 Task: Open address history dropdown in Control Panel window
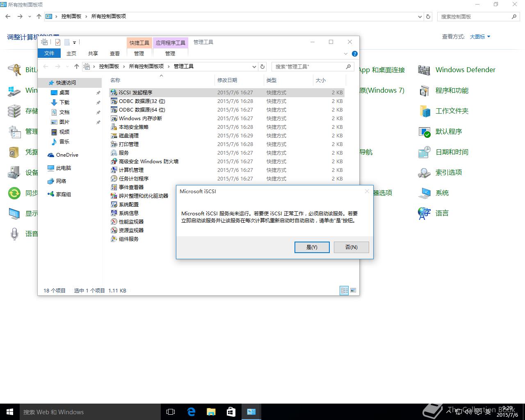pos(420,16)
